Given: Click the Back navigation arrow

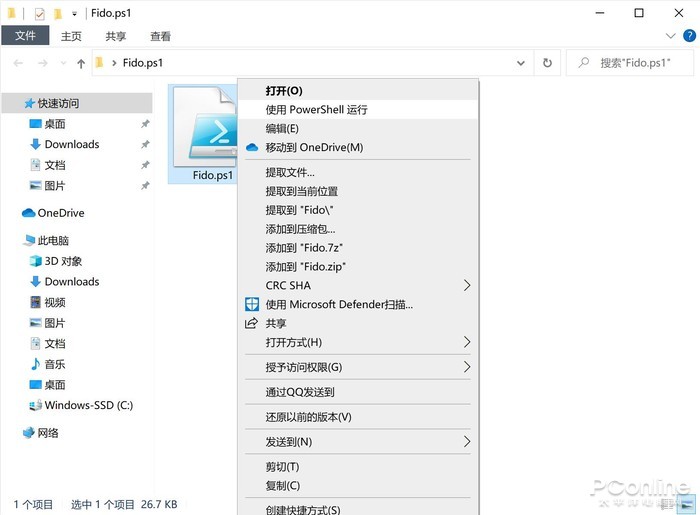Looking at the screenshot, I should click(x=18, y=63).
